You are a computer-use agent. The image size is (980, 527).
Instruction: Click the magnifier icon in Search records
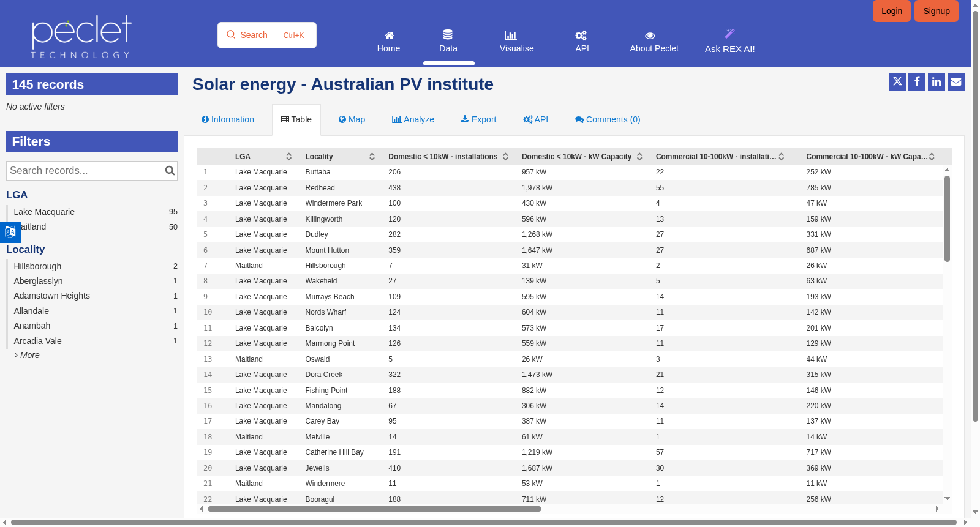click(x=170, y=171)
